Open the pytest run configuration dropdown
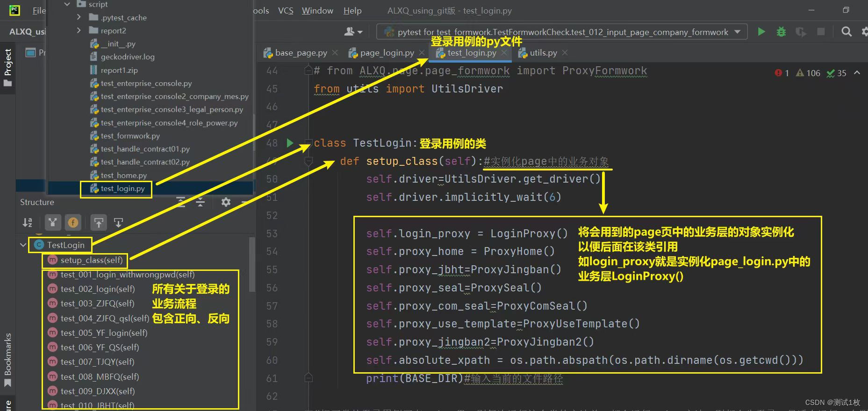Screen dimensions: 868x411 [x=562, y=32]
